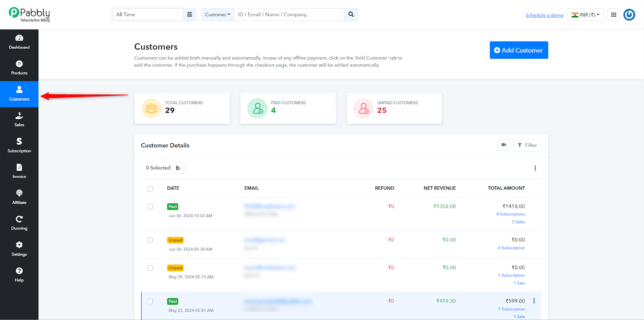Select Customers in the sidebar
The height and width of the screenshot is (320, 644).
click(x=19, y=94)
